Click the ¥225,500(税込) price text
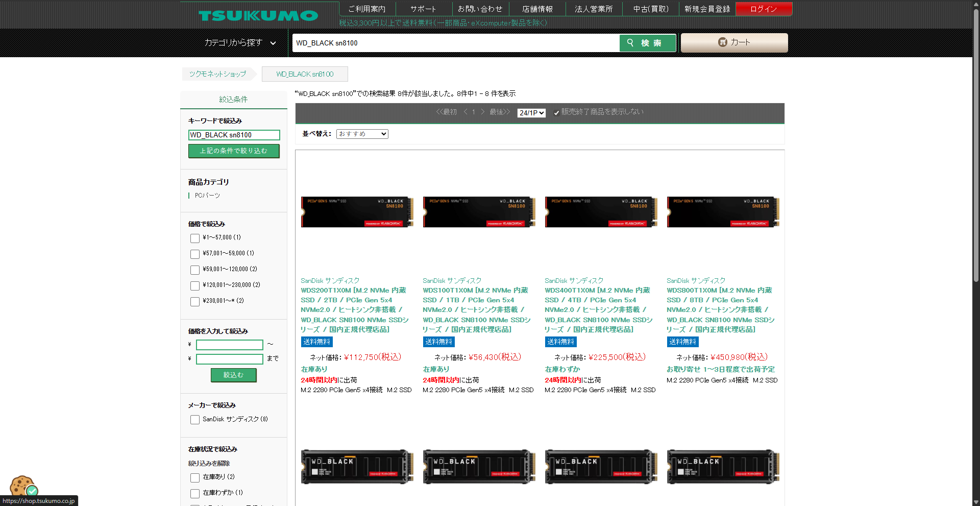 [x=617, y=357]
